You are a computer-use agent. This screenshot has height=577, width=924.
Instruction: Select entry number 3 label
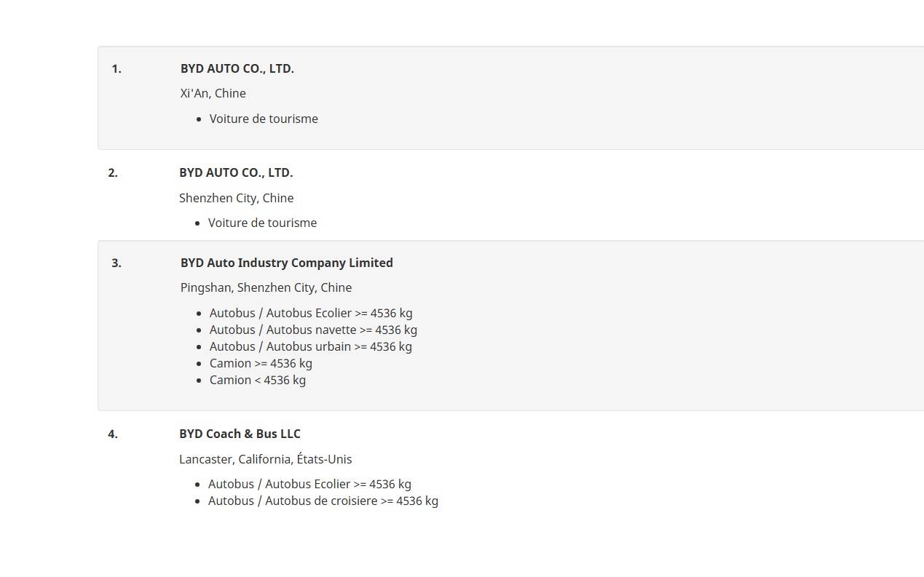click(x=117, y=263)
